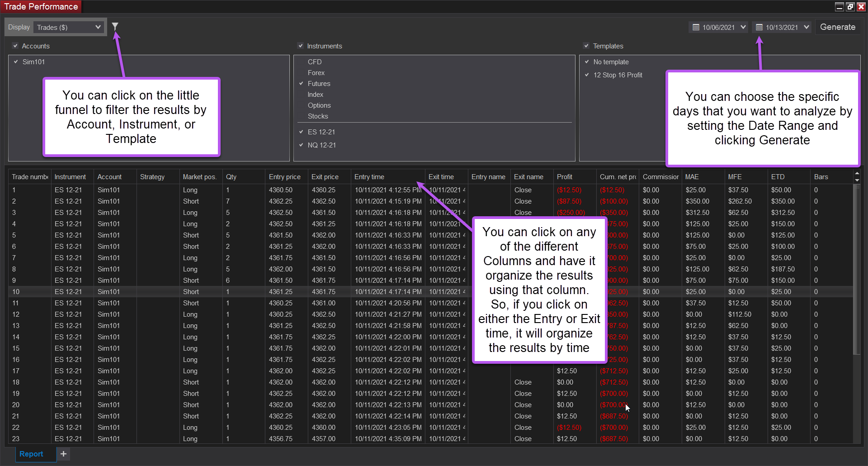The height and width of the screenshot is (466, 868).
Task: Click entry time 10/11/2021 4:23:05 PM
Action: 388,428
